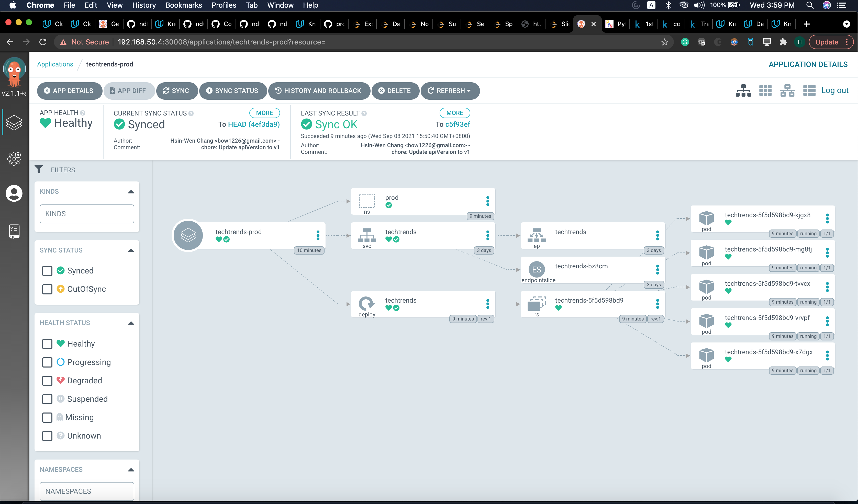Open kebab menu on techrends-prod app node
The width and height of the screenshot is (858, 504).
click(318, 235)
